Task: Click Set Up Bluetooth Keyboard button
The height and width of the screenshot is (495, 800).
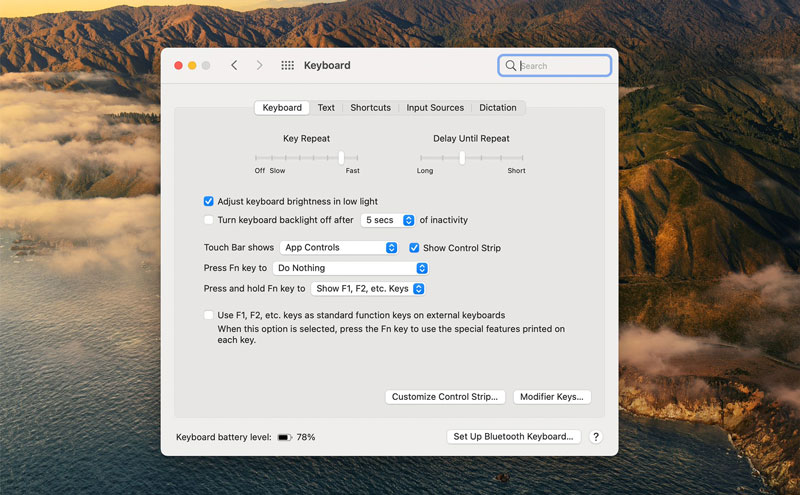Action: coord(513,437)
